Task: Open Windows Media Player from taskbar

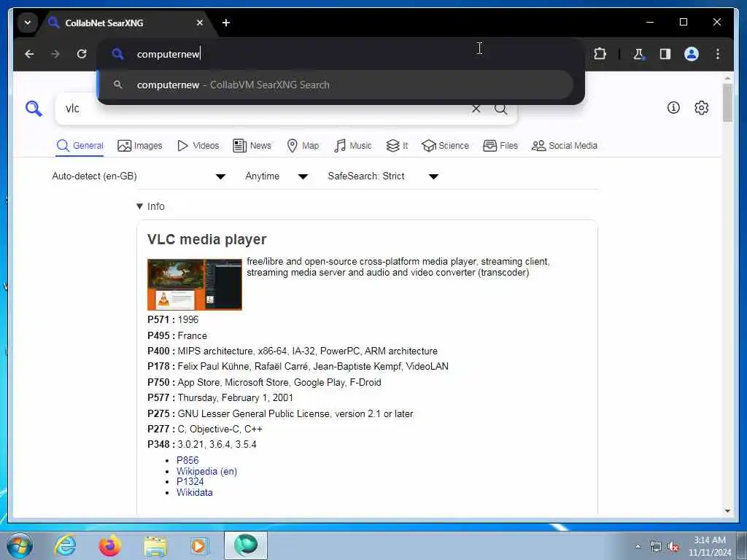Action: [x=198, y=545]
